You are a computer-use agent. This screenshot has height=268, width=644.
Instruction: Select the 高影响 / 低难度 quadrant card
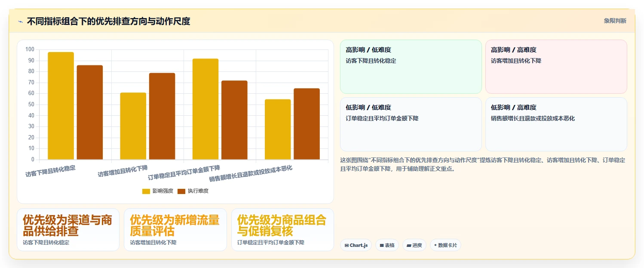coord(411,67)
